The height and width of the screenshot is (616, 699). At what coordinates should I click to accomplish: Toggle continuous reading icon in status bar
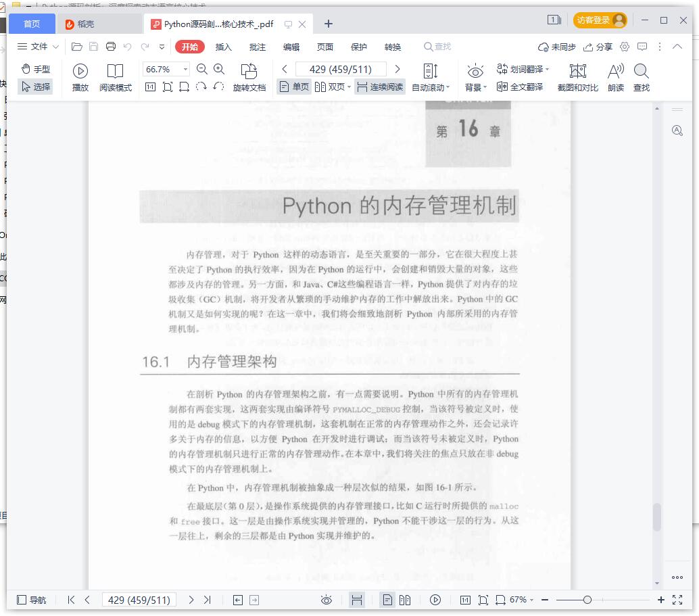pos(357,600)
